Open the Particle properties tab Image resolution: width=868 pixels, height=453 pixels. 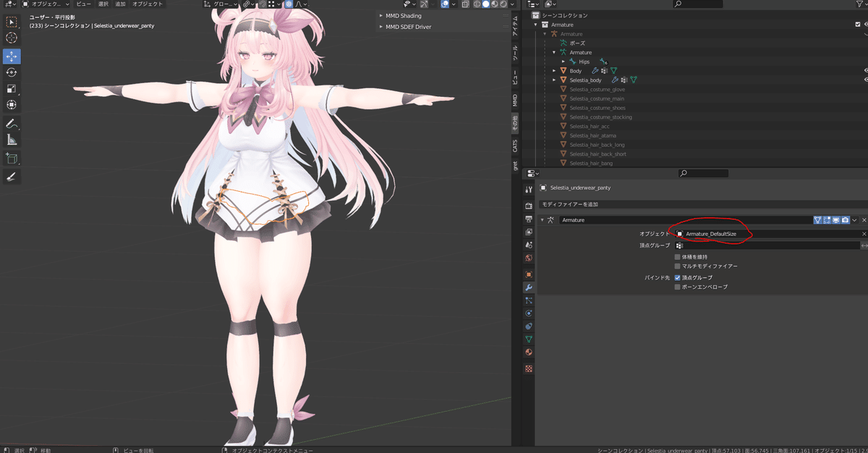[529, 300]
